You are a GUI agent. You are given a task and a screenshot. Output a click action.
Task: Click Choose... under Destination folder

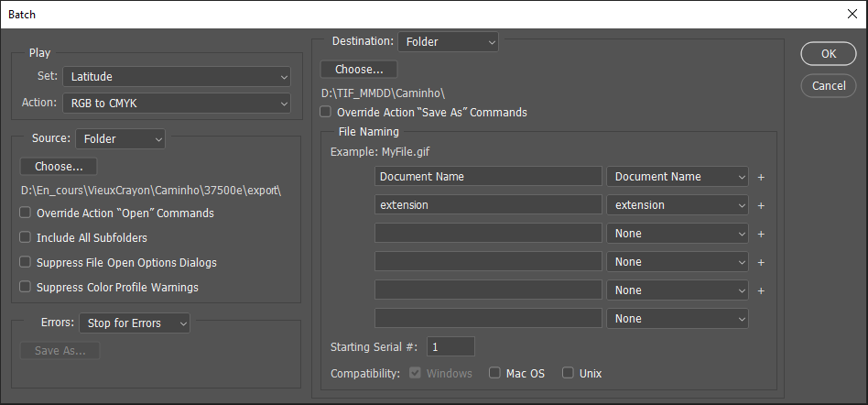358,70
